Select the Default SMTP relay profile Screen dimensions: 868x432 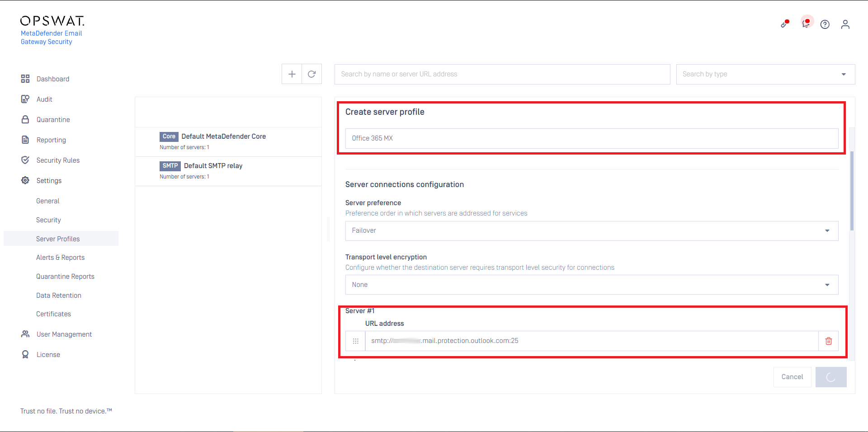click(x=213, y=166)
